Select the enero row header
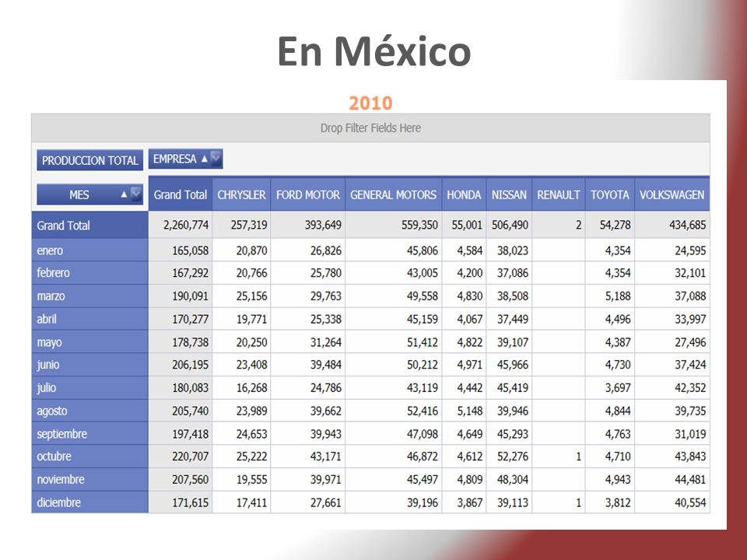This screenshot has height=560, width=747. point(90,250)
